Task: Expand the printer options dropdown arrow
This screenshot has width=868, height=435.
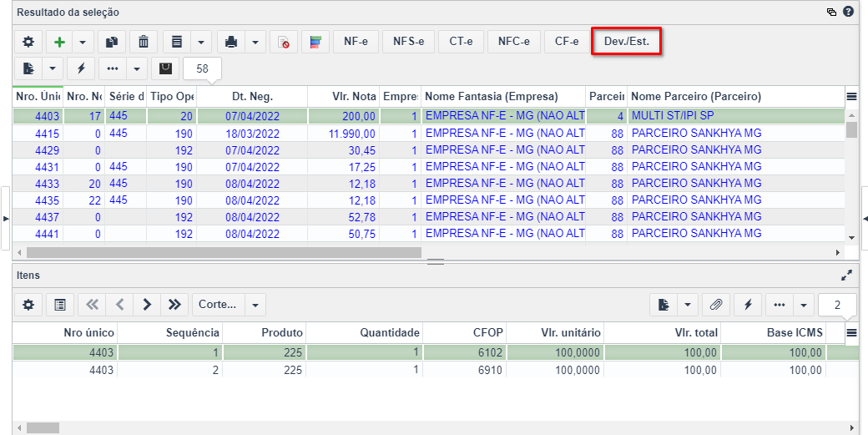Action: 255,42
